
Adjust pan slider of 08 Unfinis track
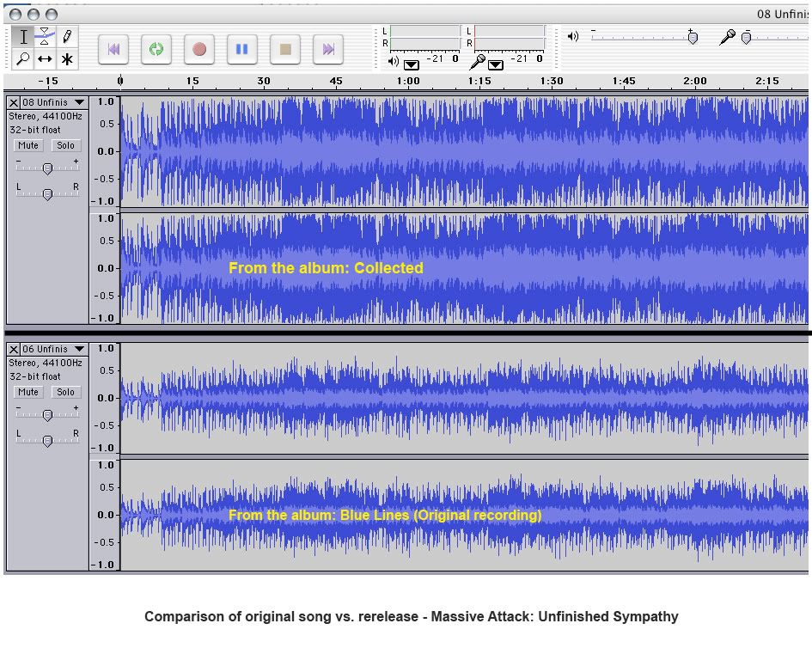pyautogui.click(x=47, y=193)
